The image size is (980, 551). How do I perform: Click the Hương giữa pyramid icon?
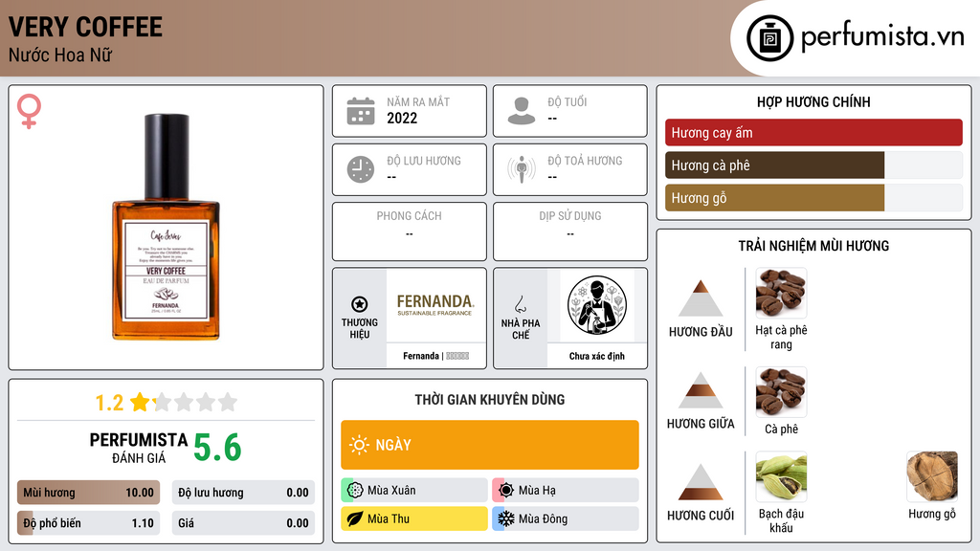pyautogui.click(x=701, y=390)
